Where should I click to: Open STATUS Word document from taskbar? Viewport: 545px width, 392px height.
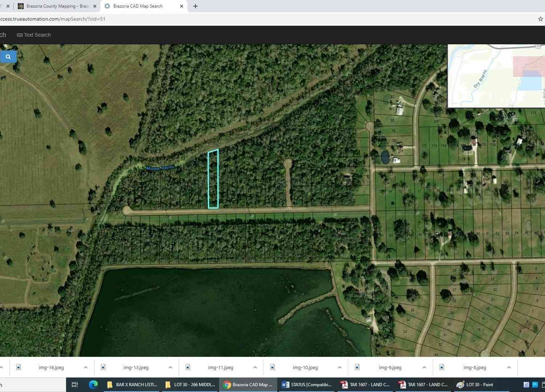(306, 385)
